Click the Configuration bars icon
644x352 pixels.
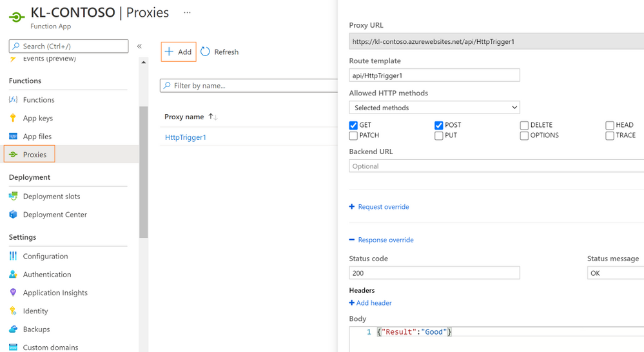pos(13,256)
